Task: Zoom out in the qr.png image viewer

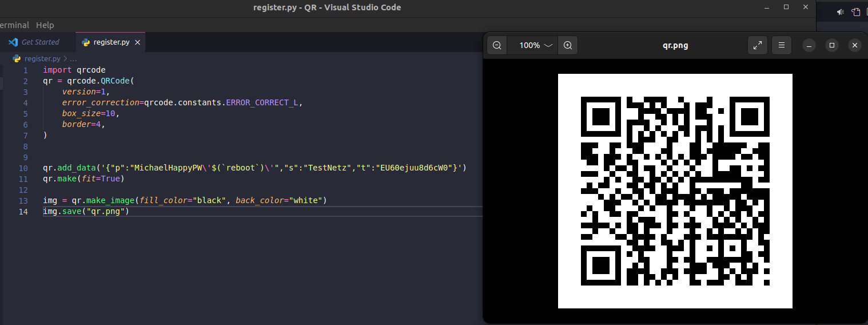Action: (x=497, y=45)
